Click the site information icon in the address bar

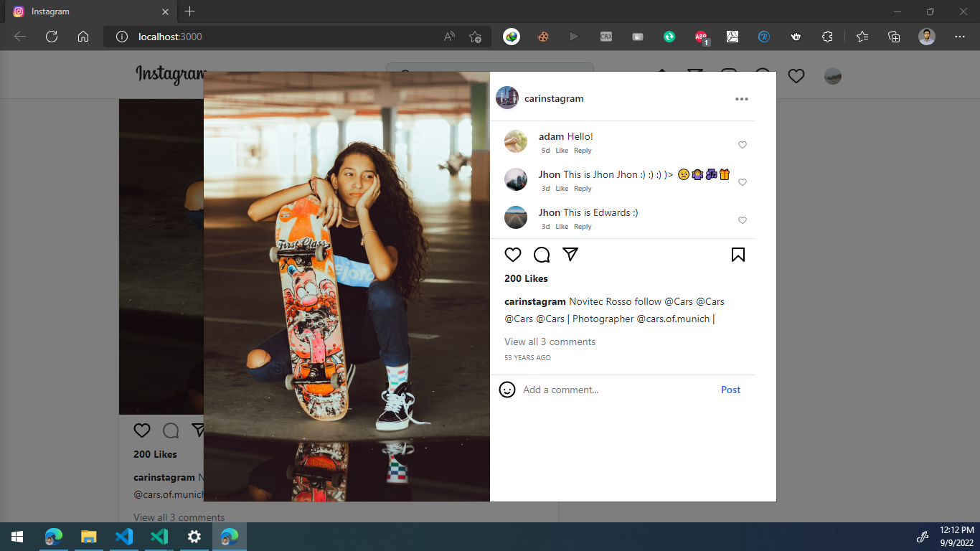click(x=122, y=37)
